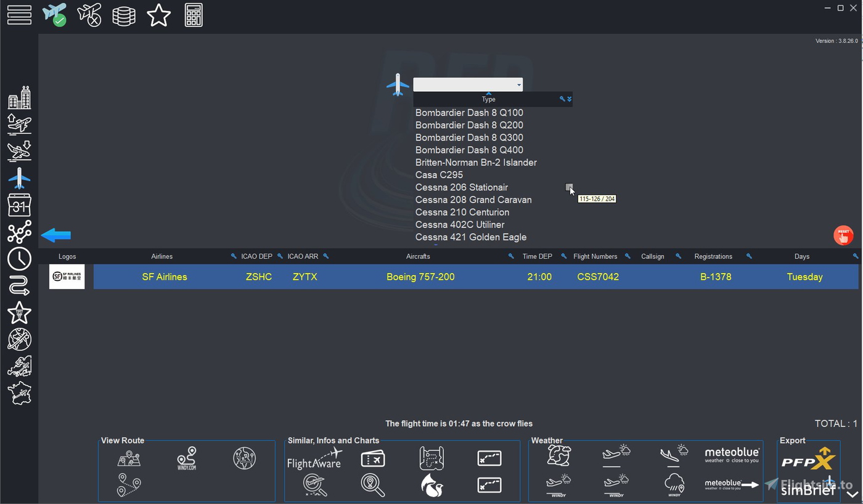863x504 pixels.
Task: Click the scrollbar of the aircraft list
Action: [x=568, y=187]
